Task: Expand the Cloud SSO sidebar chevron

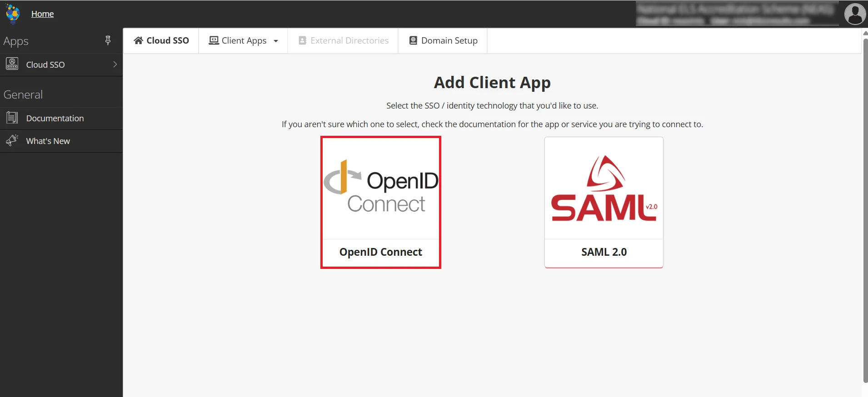Action: (115, 65)
